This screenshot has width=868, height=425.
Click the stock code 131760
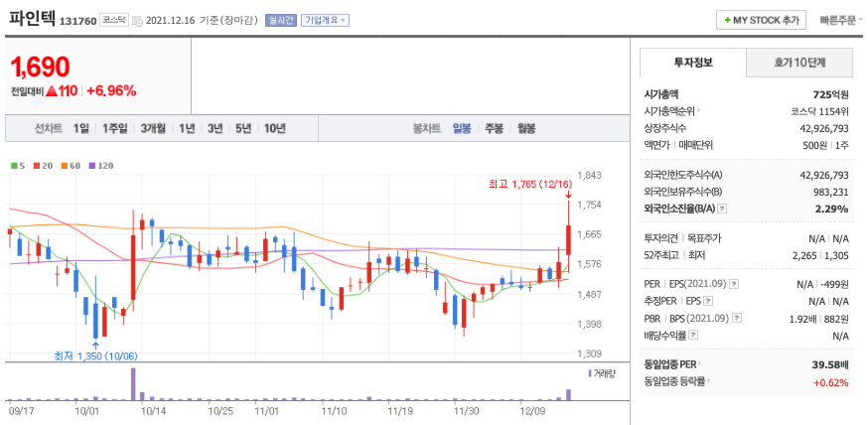pyautogui.click(x=78, y=21)
